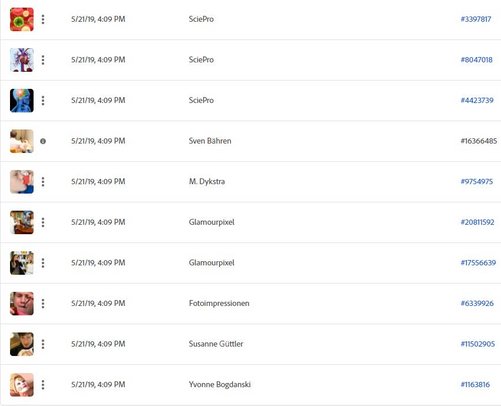
Task: Click the Yvonne Bogdanski image thumbnail
Action: [x=22, y=385]
